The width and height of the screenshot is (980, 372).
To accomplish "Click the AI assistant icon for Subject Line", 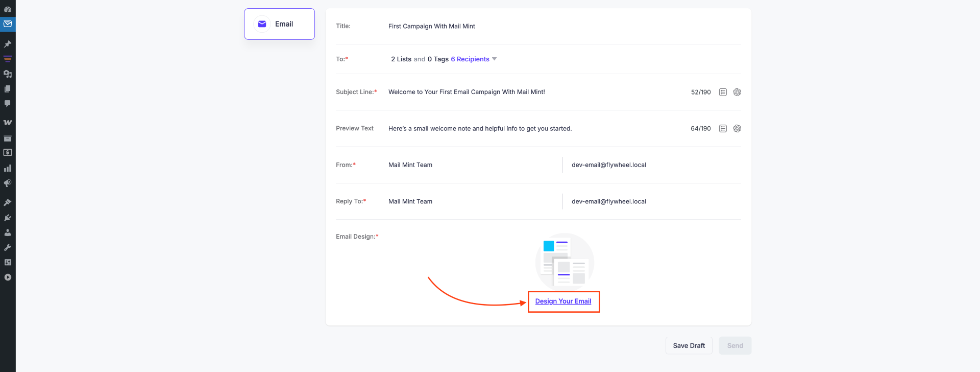I will coord(737,92).
